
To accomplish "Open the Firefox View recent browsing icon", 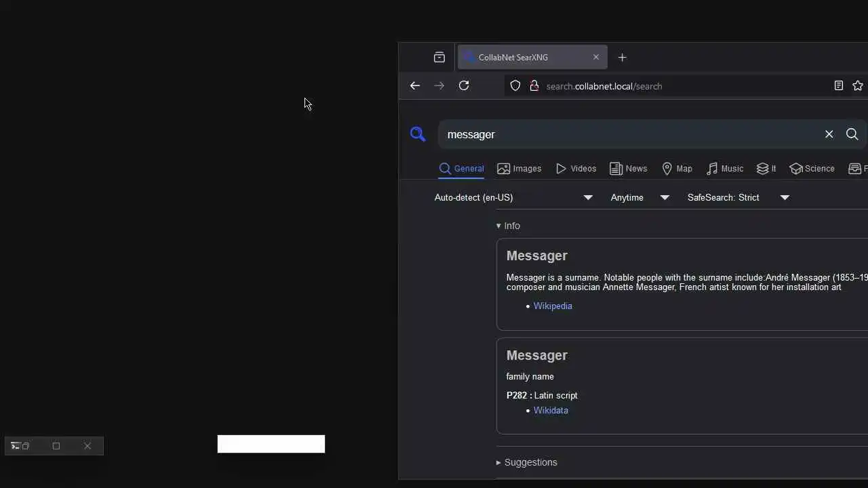I will pos(439,58).
